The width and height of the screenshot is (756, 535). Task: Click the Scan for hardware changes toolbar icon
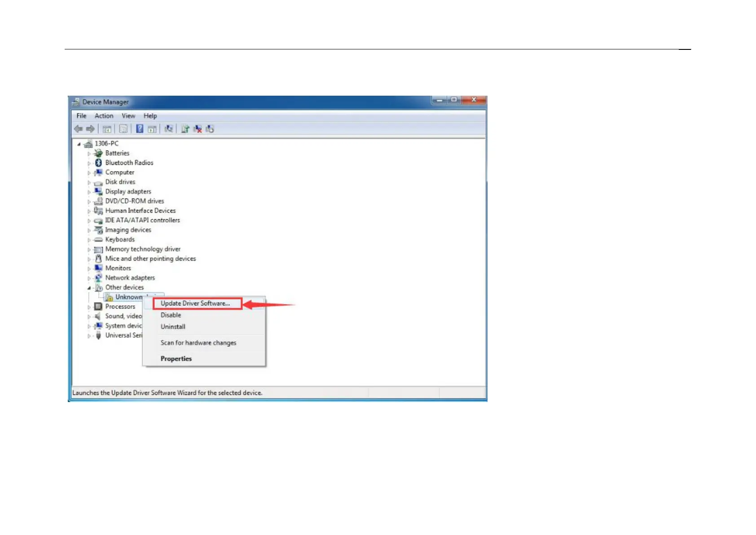coord(169,129)
